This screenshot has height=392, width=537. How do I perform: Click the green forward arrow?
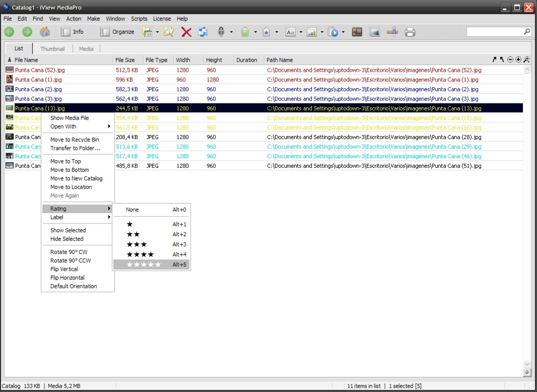pos(27,32)
